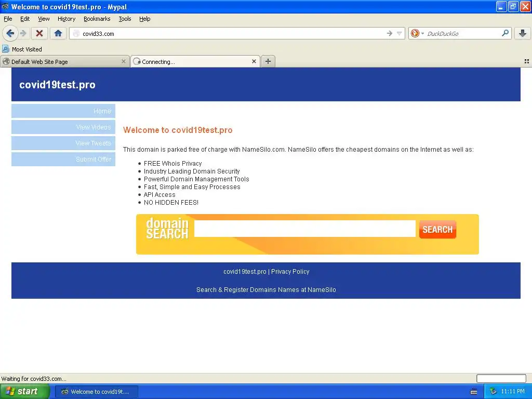This screenshot has height=399, width=532.
Task: Open the downloads arrow button
Action: 523,33
